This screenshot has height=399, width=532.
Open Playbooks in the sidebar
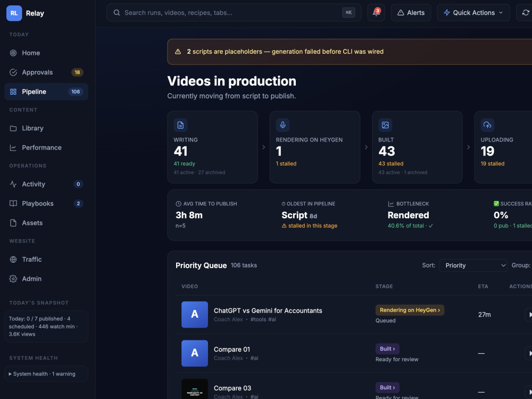click(x=46, y=204)
